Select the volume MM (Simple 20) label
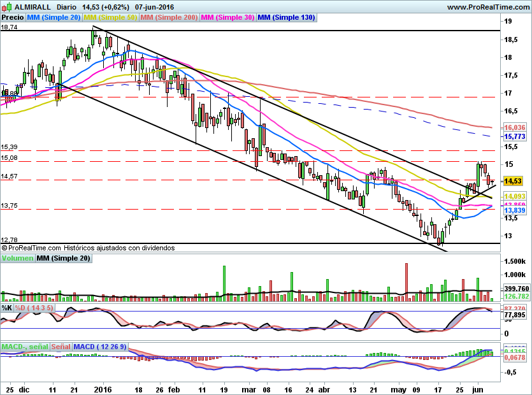The image size is (532, 395). (63, 258)
